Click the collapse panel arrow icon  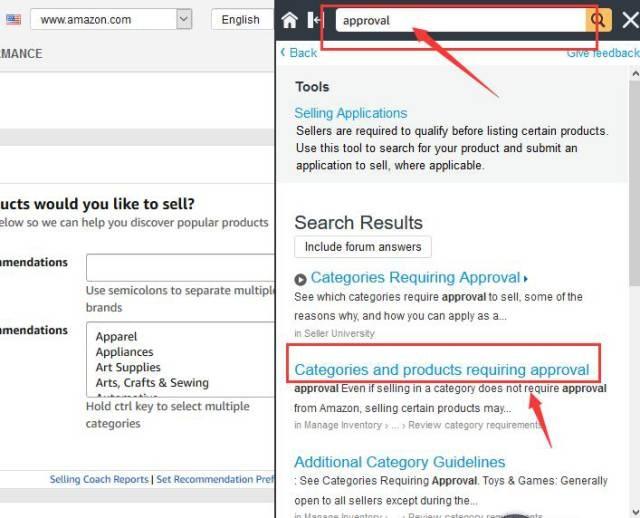[315, 20]
